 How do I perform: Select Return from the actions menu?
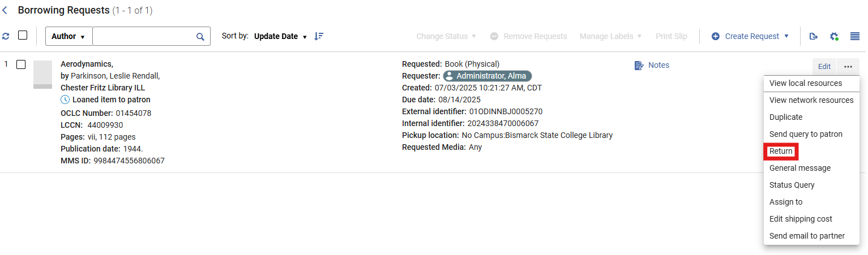[x=781, y=151]
